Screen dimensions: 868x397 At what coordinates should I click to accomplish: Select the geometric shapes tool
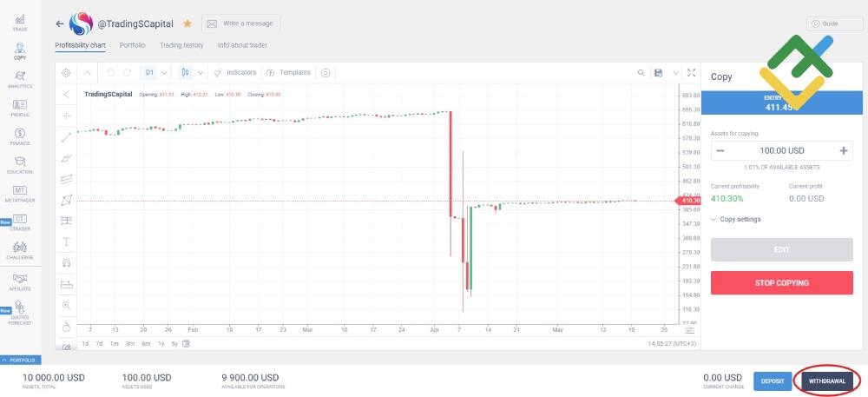coord(67,199)
